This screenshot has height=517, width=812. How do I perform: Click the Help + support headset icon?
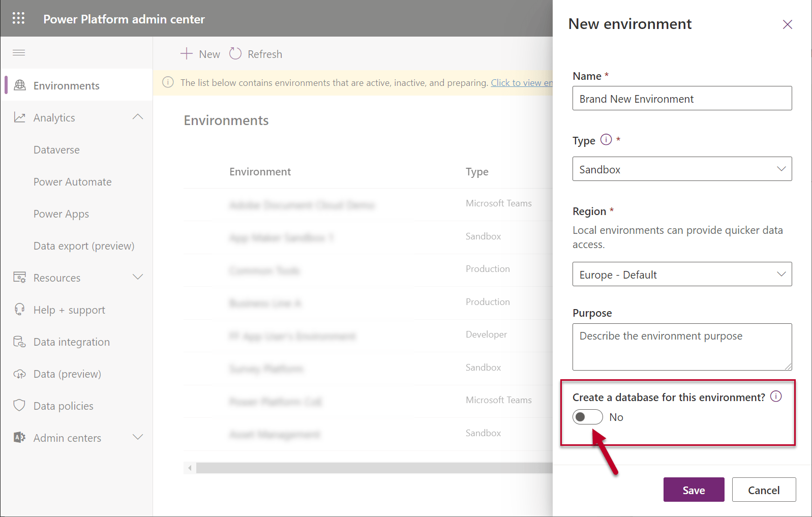[x=20, y=310]
